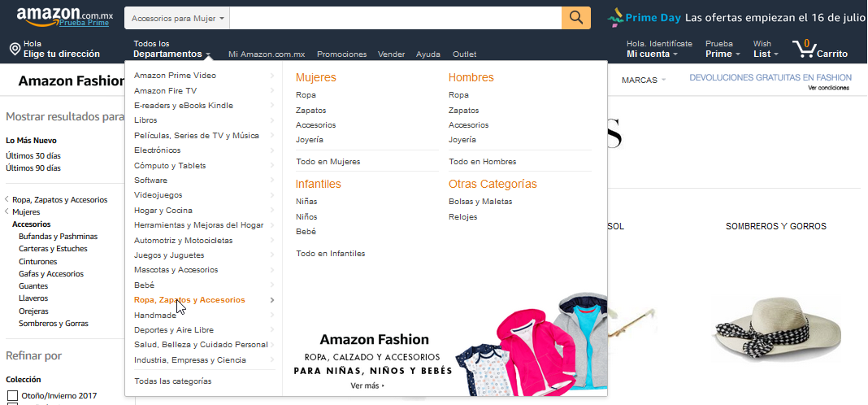868x405 pixels.
Task: Select Bufandas y Pashminas category
Action: point(59,237)
